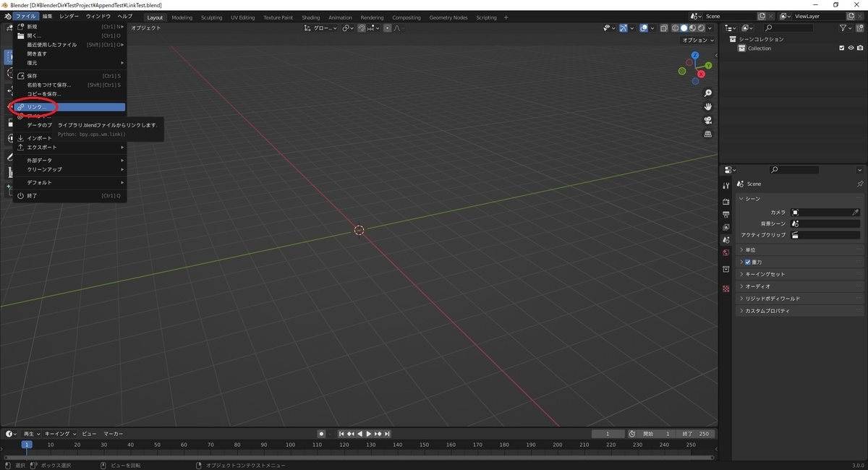Screen dimensions: 868x470
Task: Toggle camera view with the camera icon
Action: (x=708, y=120)
